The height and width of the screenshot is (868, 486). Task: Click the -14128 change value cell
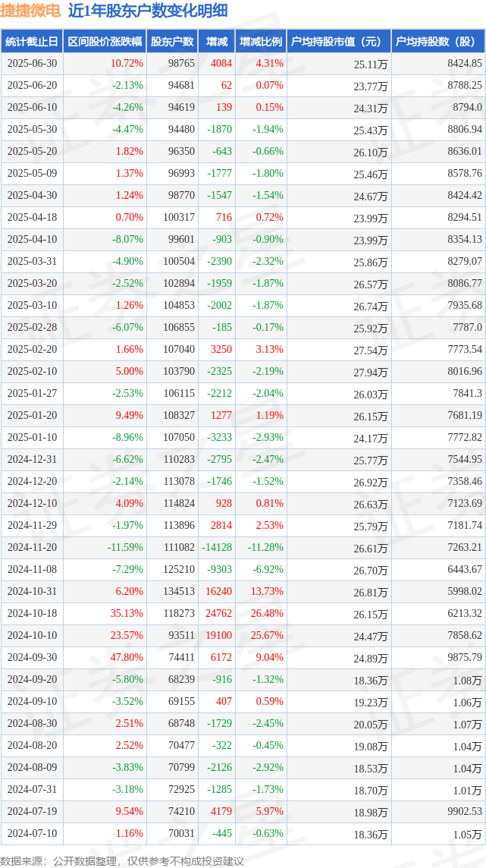216,548
